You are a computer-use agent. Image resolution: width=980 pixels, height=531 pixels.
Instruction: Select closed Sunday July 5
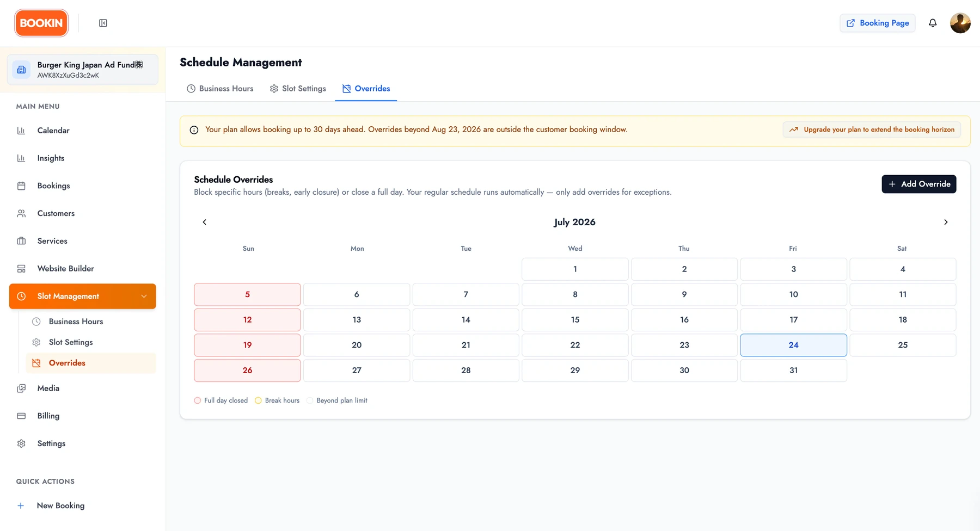pos(247,294)
